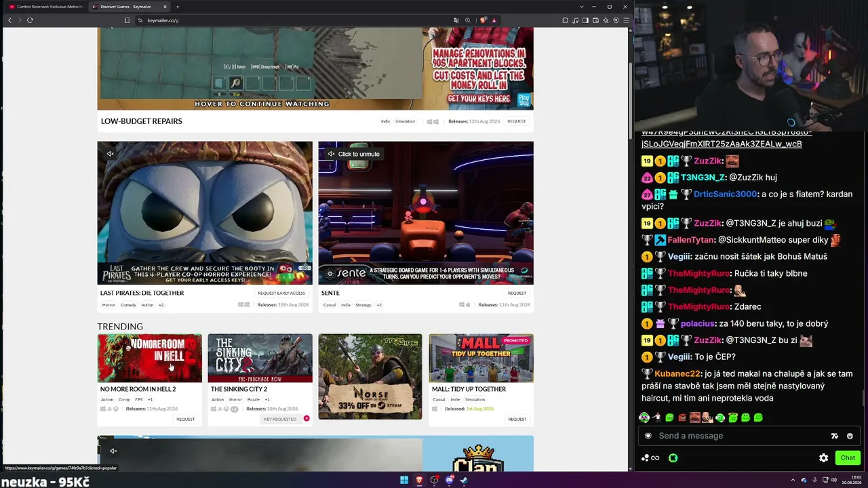
Task: Open the Low-Budget Repairs title
Action: [x=142, y=121]
